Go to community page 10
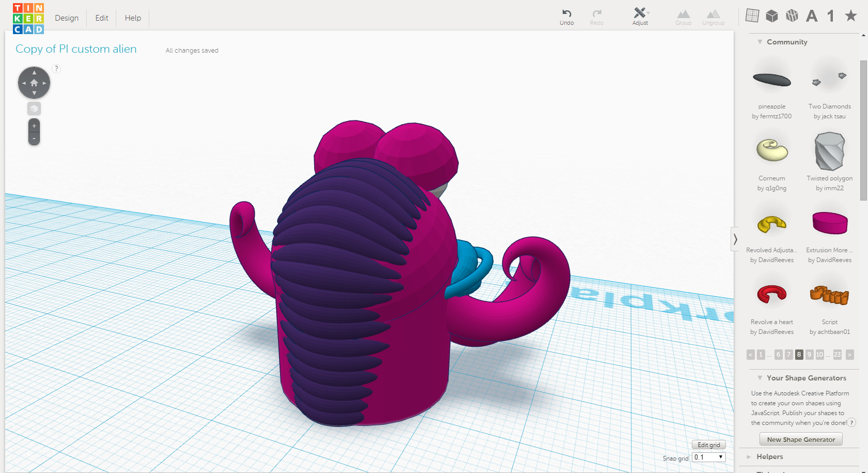The width and height of the screenshot is (868, 473). click(820, 355)
